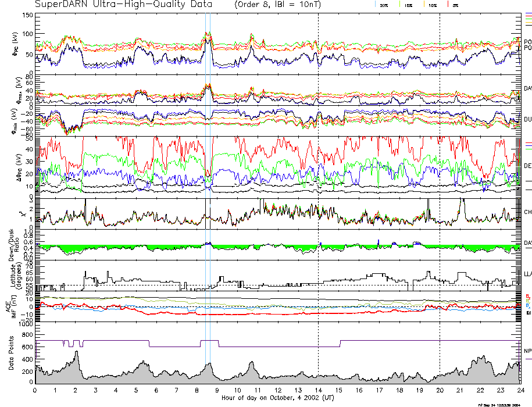532x407 pixels.
Task: Click the hour 12 tick on x-axis
Action: [277, 391]
